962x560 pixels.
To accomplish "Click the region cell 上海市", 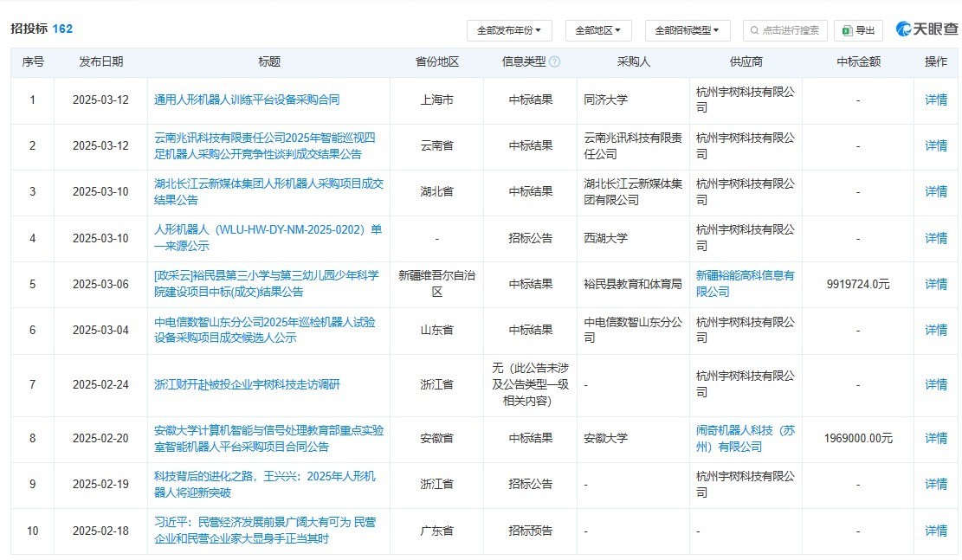I will (436, 100).
